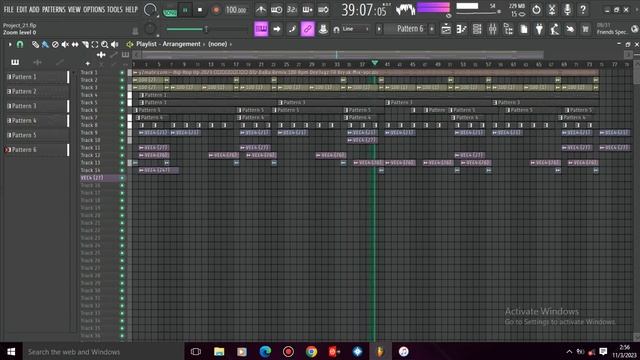Click the tempo field showing 100.000
This screenshot has width=640, height=360.
(236, 10)
